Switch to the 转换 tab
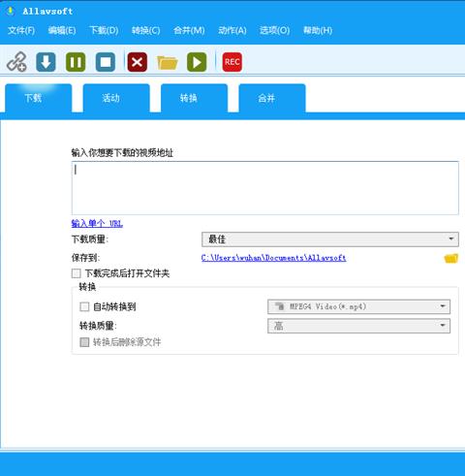The width and height of the screenshot is (465, 476). pyautogui.click(x=194, y=98)
